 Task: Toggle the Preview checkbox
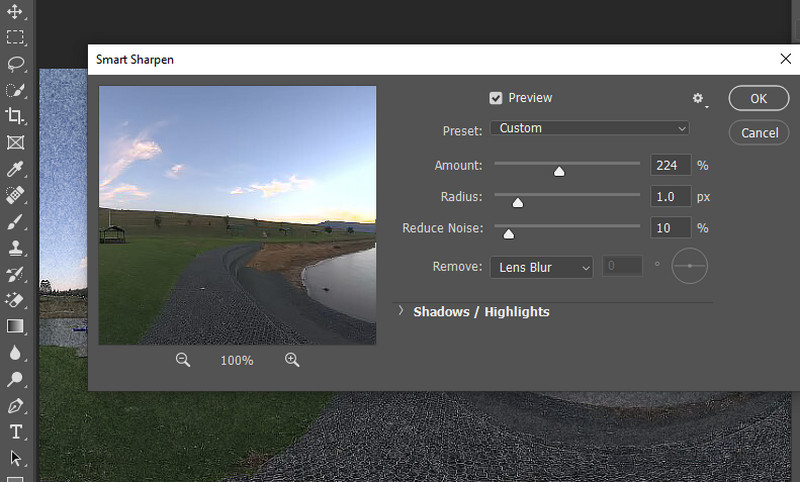[496, 98]
